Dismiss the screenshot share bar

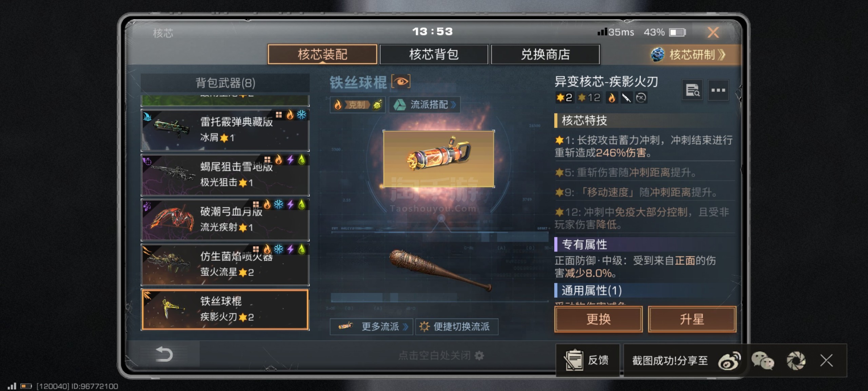(x=826, y=360)
